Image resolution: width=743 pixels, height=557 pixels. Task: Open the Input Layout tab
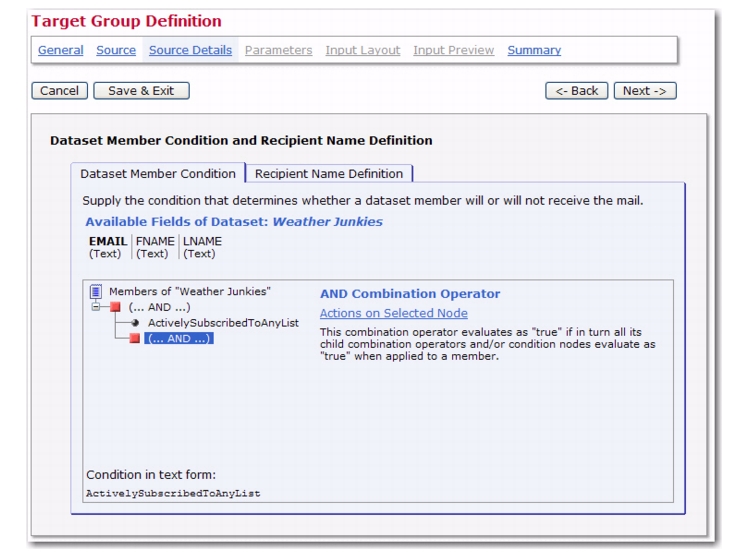pyautogui.click(x=362, y=50)
